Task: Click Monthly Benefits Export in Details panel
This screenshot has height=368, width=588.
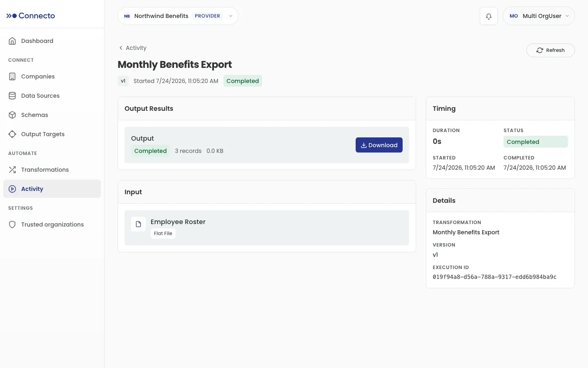Action: (x=466, y=232)
